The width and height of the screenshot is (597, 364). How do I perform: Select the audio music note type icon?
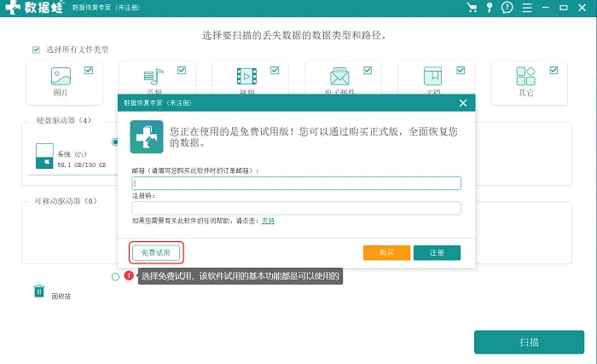point(154,77)
